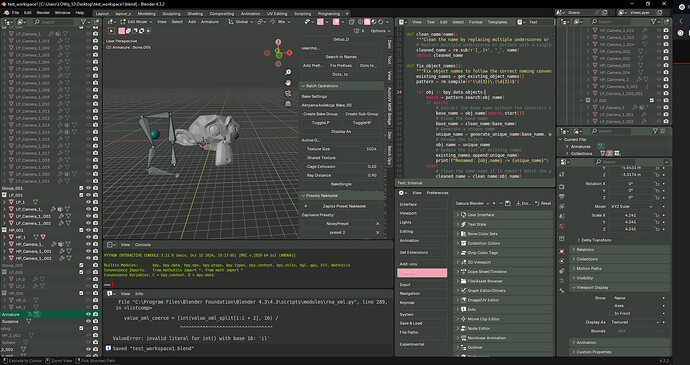This screenshot has height=365, width=690.
Task: Collapse the Batch Operations panel
Action: [x=341, y=86]
